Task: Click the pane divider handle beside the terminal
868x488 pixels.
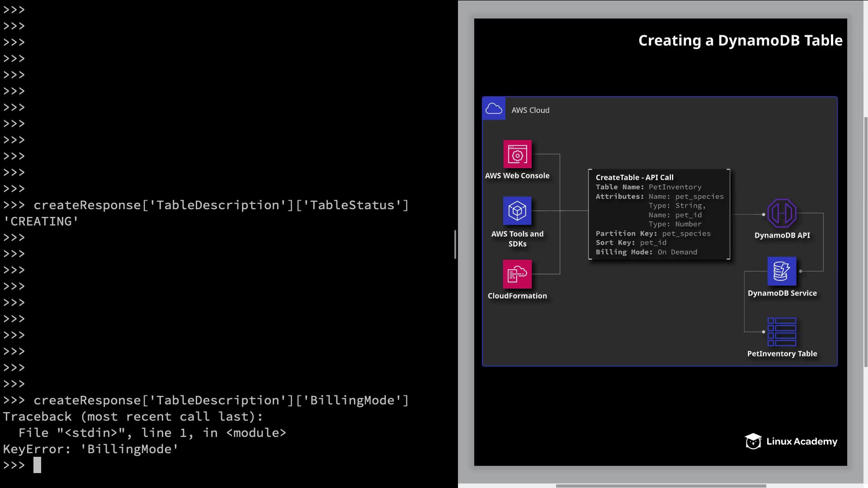Action: click(455, 244)
